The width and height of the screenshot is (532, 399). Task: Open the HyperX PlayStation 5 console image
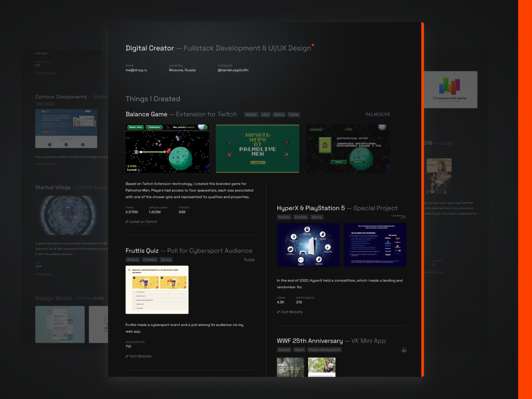[x=308, y=245]
